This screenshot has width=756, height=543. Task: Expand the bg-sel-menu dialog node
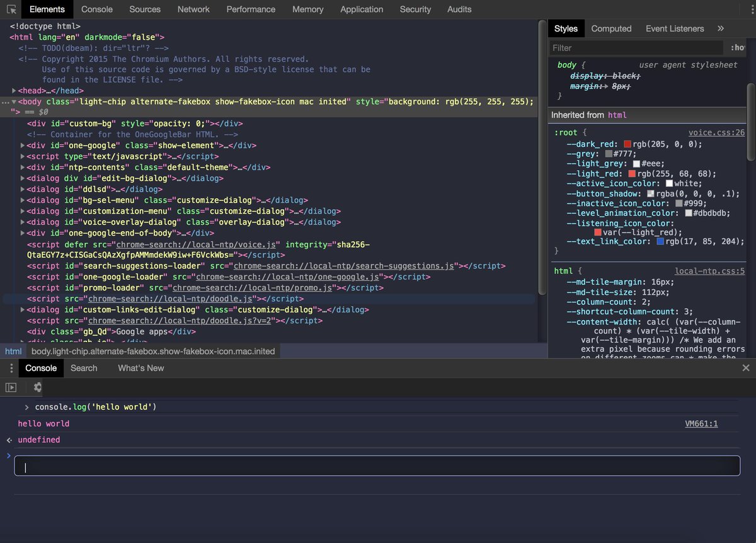(x=23, y=200)
